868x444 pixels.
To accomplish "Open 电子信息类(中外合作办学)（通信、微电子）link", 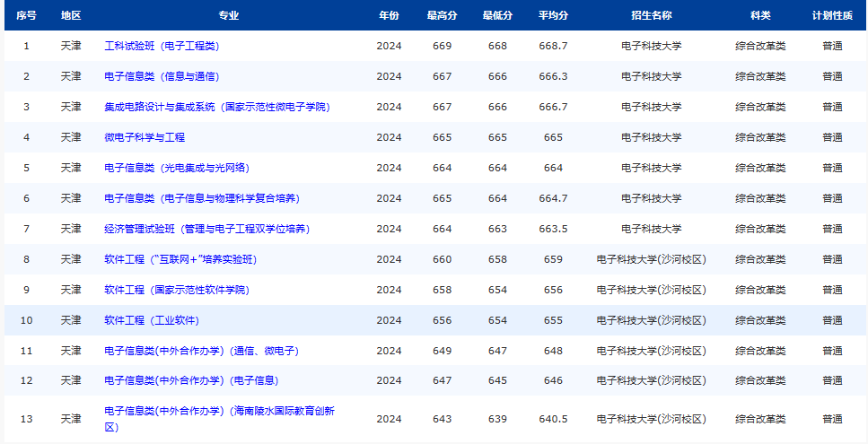I will point(201,351).
